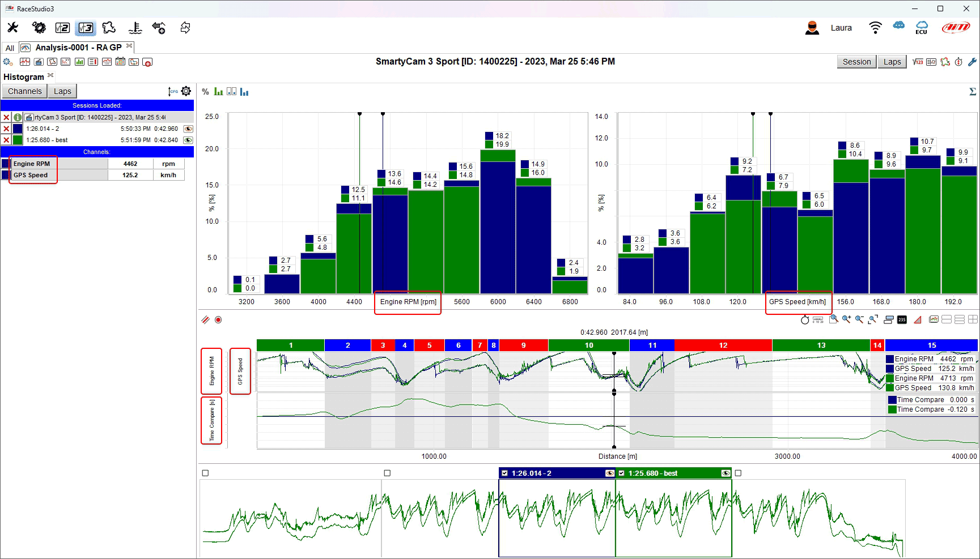Open the Wi-Fi connection icon
The width and height of the screenshot is (980, 559).
coord(875,27)
